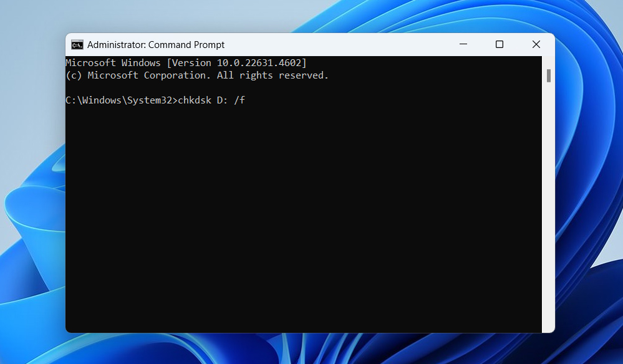Image resolution: width=623 pixels, height=364 pixels.
Task: Minimize the Command Prompt window
Action: (x=463, y=45)
